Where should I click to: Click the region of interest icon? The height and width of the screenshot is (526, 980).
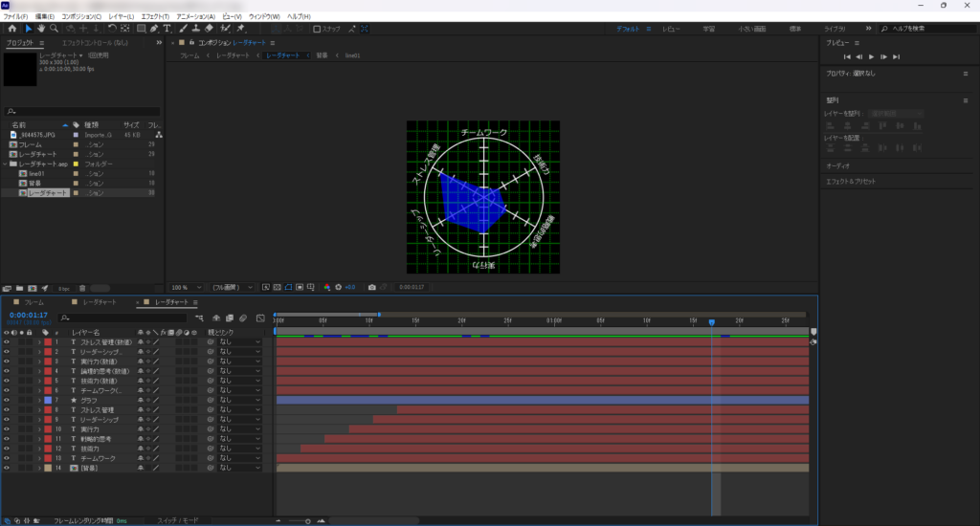point(300,287)
